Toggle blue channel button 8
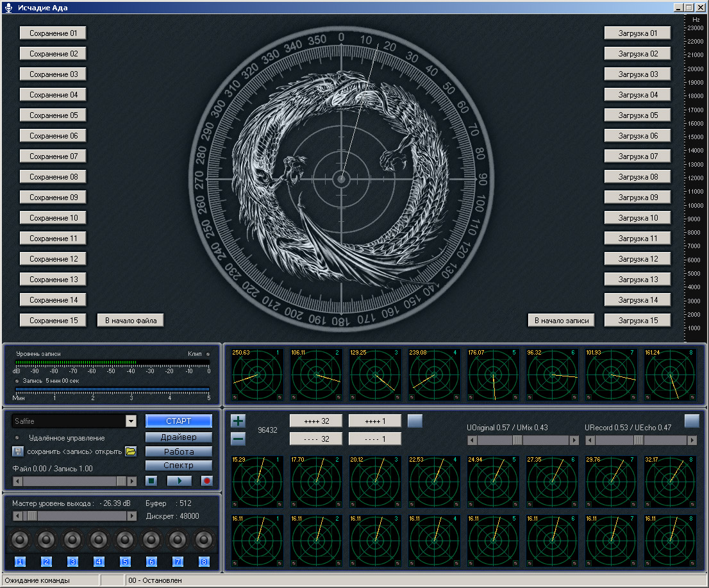The width and height of the screenshot is (709, 588). [203, 562]
